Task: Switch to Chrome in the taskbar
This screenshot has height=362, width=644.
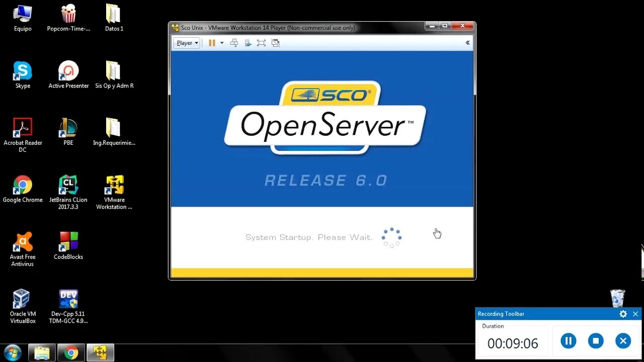Action: [71, 353]
